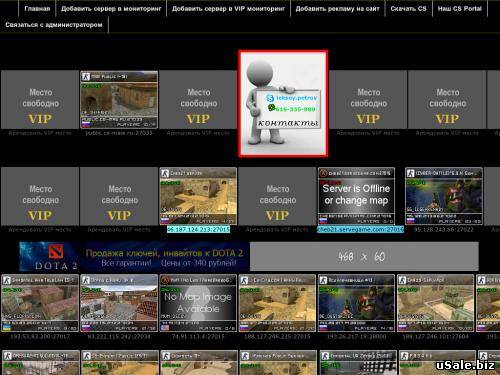Click the empty 468 x 60 ad placeholder
The image size is (500, 375).
pos(364,256)
